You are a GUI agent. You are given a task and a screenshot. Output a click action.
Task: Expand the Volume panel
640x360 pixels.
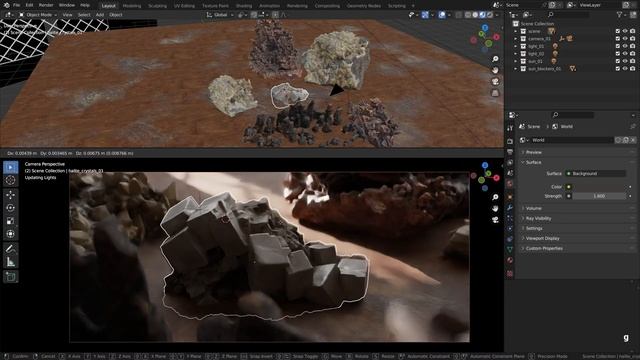(x=577, y=209)
